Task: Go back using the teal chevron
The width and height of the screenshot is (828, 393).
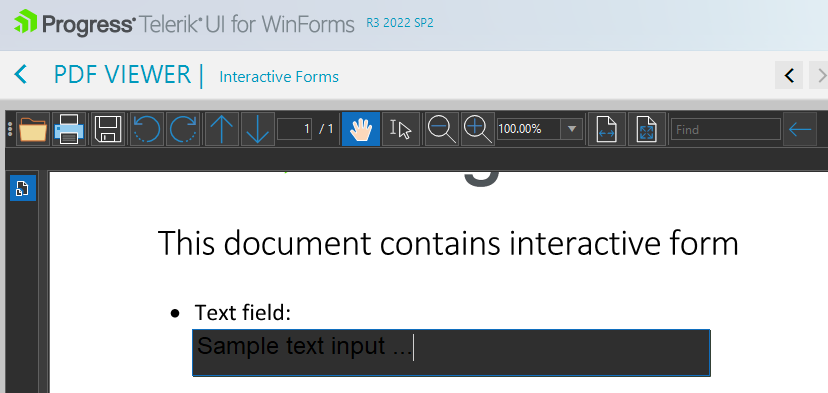Action: 21,74
